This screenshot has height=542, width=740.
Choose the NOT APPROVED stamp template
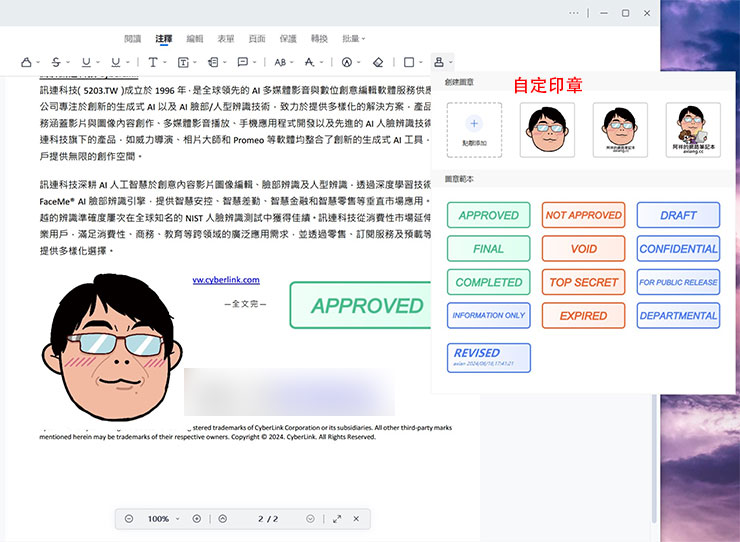tap(583, 215)
